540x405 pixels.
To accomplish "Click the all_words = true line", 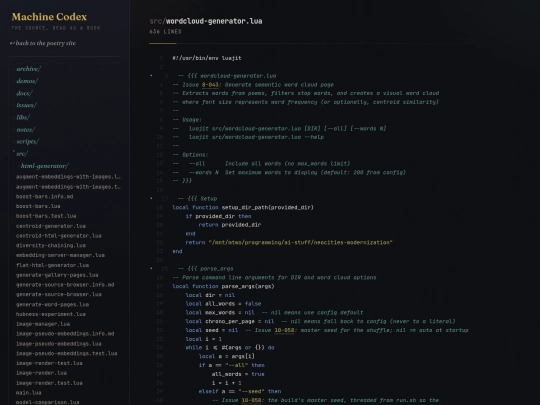I will coord(238,374).
